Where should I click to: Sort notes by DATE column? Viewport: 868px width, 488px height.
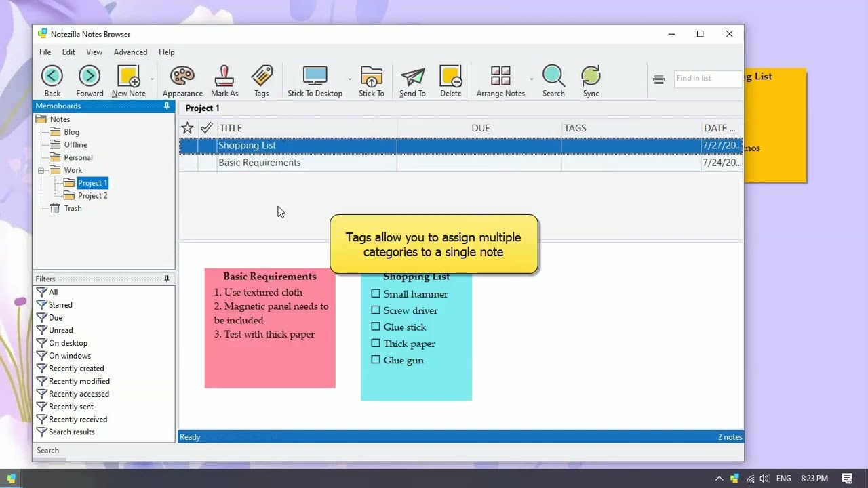click(x=722, y=128)
